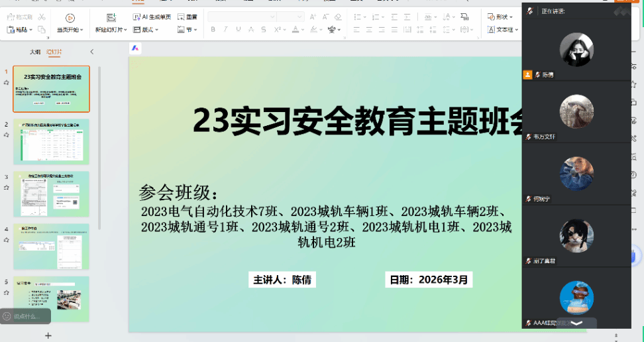Viewport: 644px width, 342px height.
Task: Toggle underline text formatting
Action: click(x=238, y=29)
